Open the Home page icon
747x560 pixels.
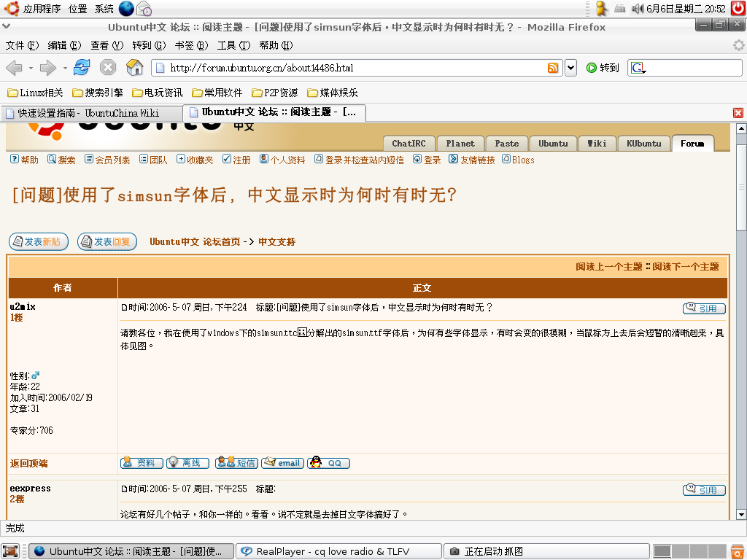135,68
